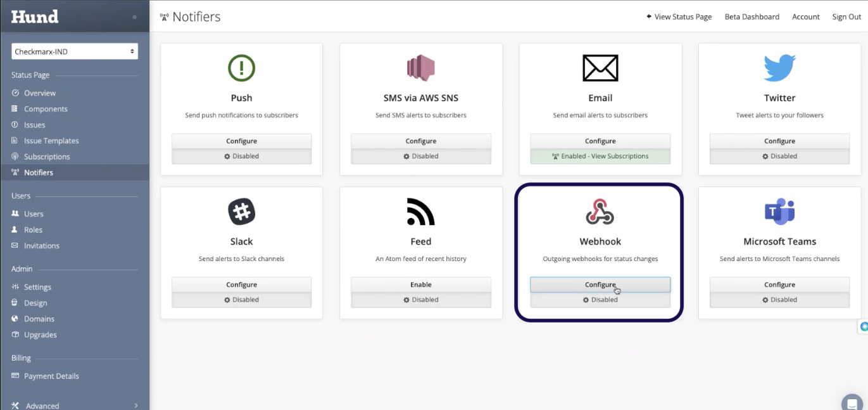Image resolution: width=868 pixels, height=410 pixels.
Task: Click the Domains globe icon
Action: [x=15, y=318]
